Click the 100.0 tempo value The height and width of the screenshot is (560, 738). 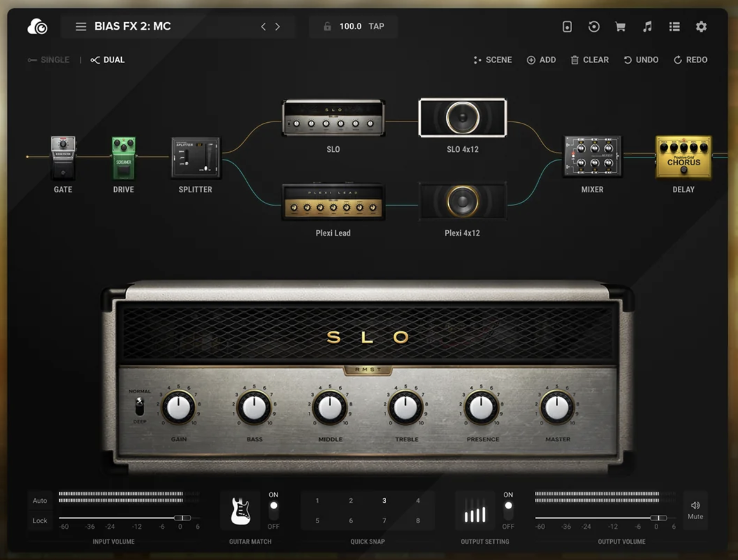[350, 26]
